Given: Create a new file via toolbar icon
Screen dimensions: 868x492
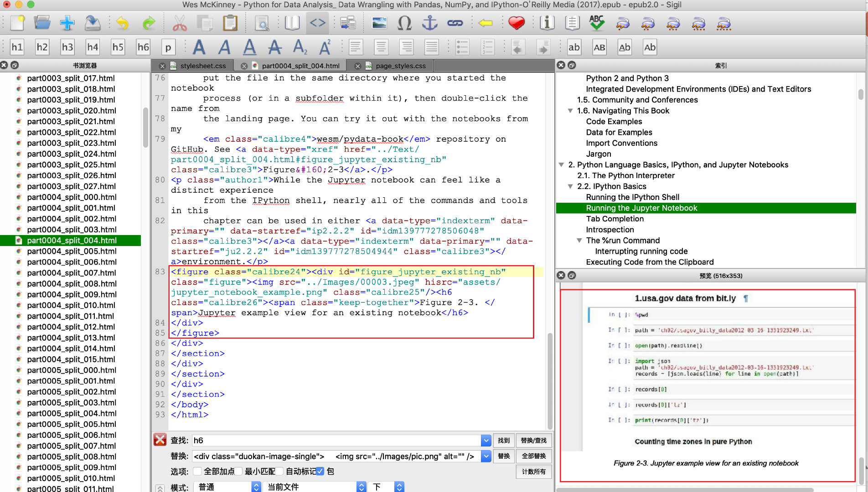Looking at the screenshot, I should [x=17, y=23].
